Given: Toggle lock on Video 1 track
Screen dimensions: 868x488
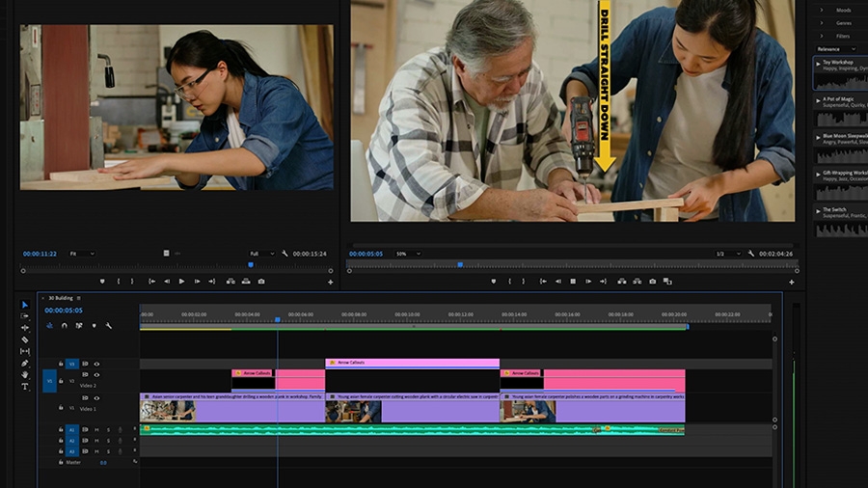Looking at the screenshot, I should click(61, 408).
